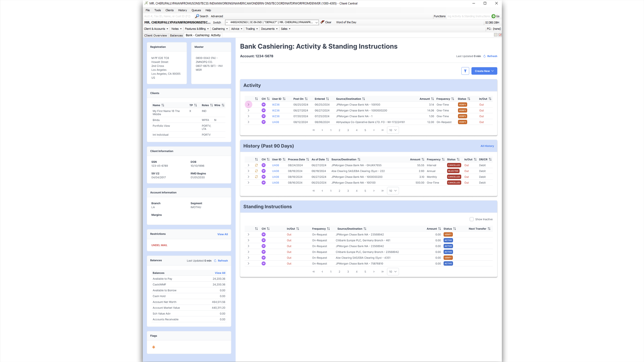Screen dimensions: 644x362
Task: Click the filter funnel icon
Action: point(465,71)
